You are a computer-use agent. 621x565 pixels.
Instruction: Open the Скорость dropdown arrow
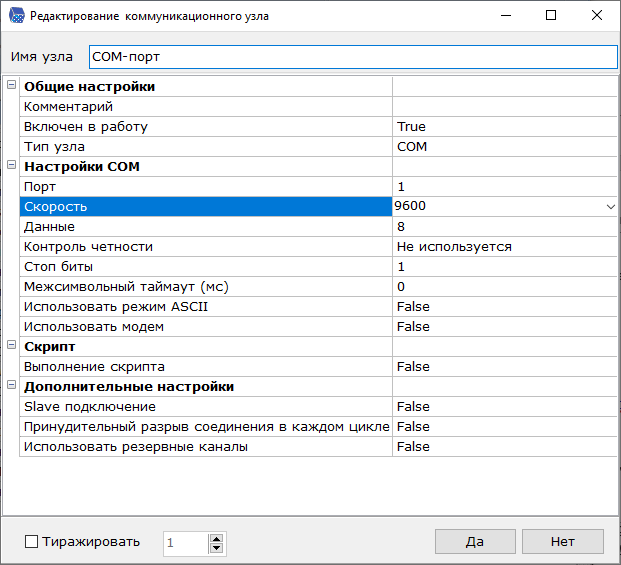[609, 207]
